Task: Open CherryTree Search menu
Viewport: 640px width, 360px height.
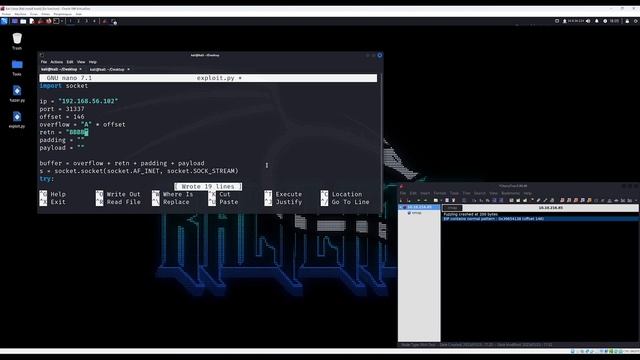Action: [x=480, y=193]
